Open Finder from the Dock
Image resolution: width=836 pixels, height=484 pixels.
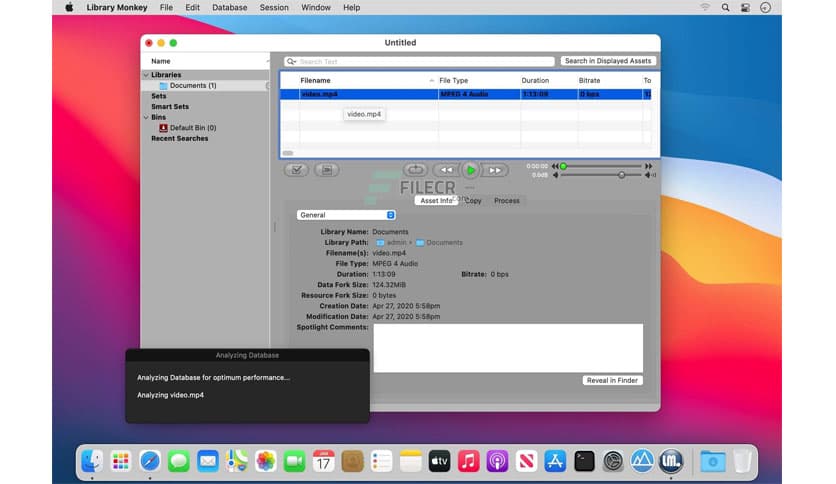tap(92, 461)
